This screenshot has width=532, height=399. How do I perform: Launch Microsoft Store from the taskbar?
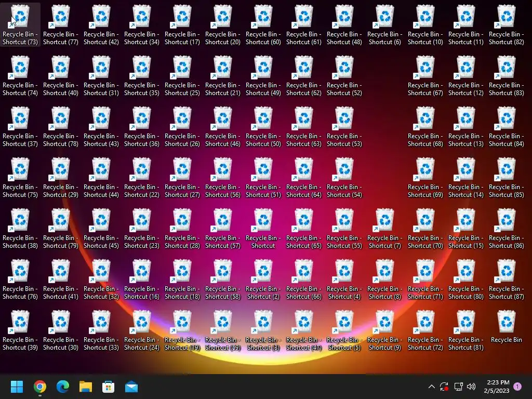(x=108, y=387)
